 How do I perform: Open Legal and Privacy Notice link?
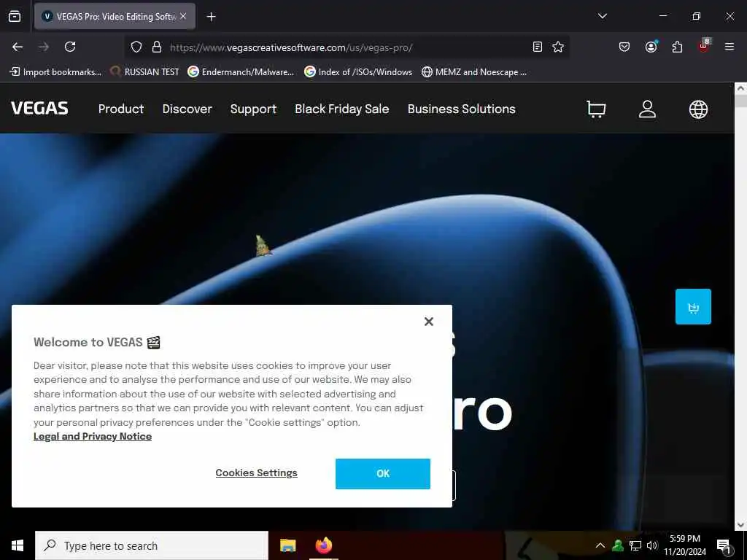pos(93,436)
